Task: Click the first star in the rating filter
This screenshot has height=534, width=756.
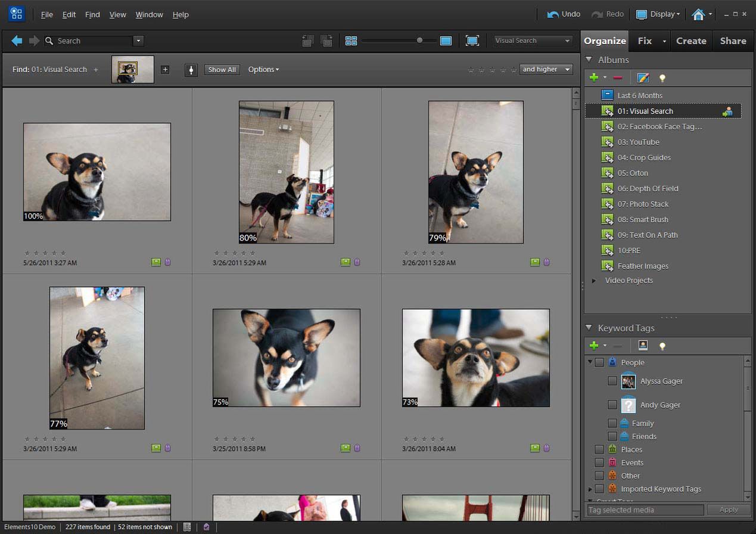Action: click(471, 70)
